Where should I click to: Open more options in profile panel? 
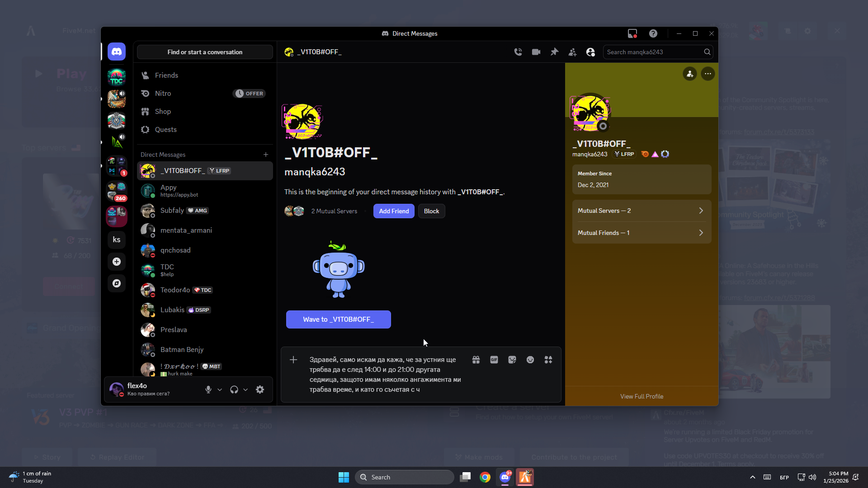point(708,74)
